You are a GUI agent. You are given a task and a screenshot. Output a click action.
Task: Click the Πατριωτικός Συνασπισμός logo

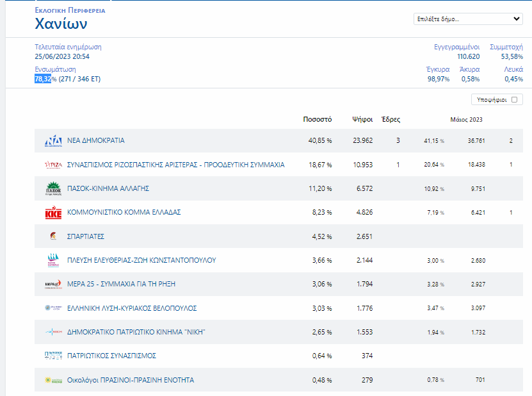(53, 356)
